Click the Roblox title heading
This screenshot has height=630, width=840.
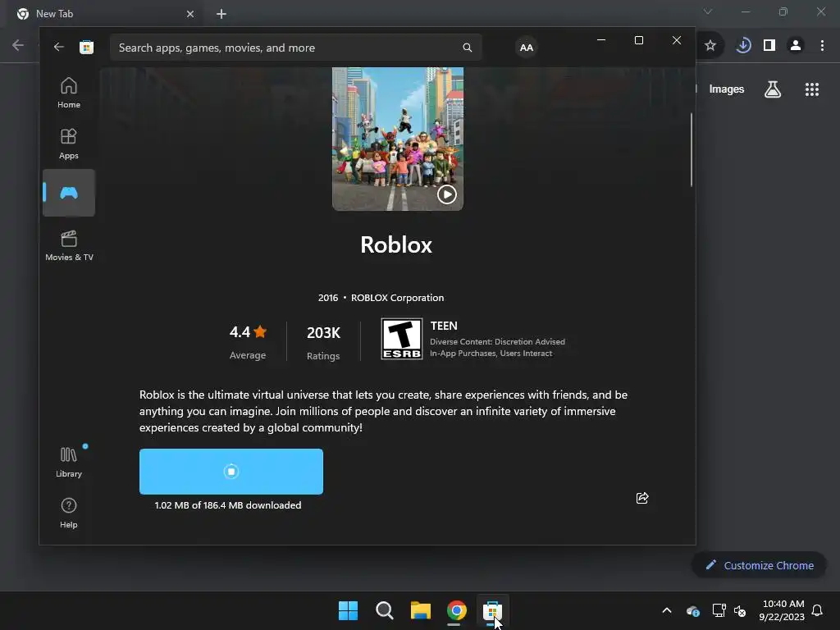tap(396, 244)
